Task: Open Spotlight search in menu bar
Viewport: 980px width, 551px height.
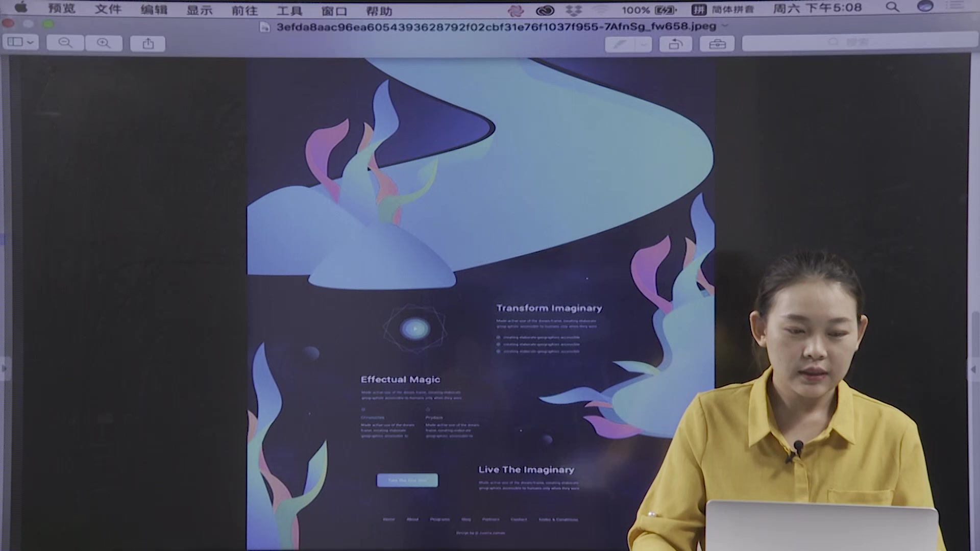Action: 892,7
